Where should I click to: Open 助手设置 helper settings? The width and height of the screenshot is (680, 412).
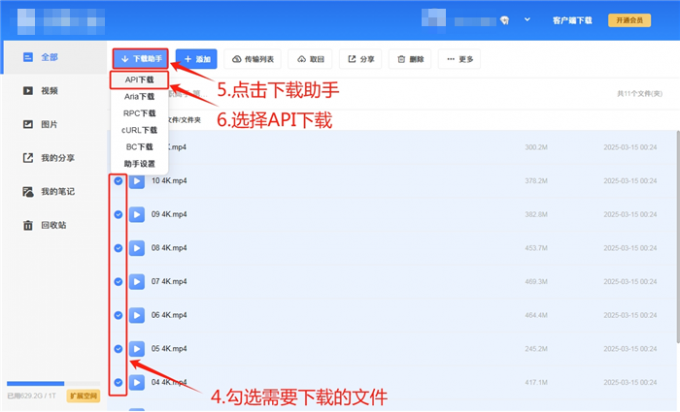click(x=139, y=164)
